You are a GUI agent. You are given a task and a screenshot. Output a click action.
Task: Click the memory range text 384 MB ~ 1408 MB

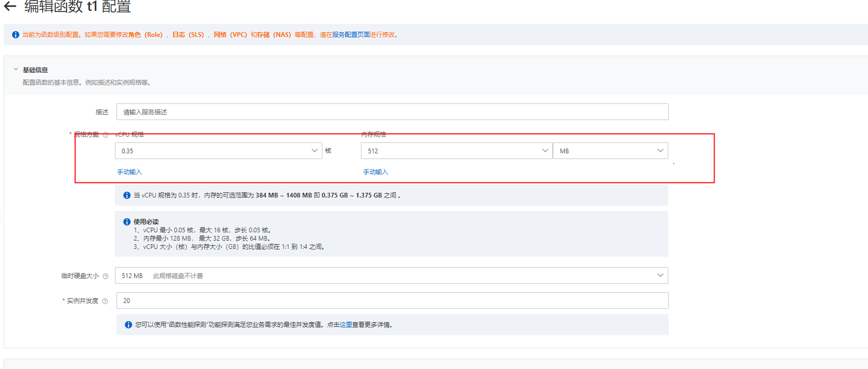tap(284, 195)
